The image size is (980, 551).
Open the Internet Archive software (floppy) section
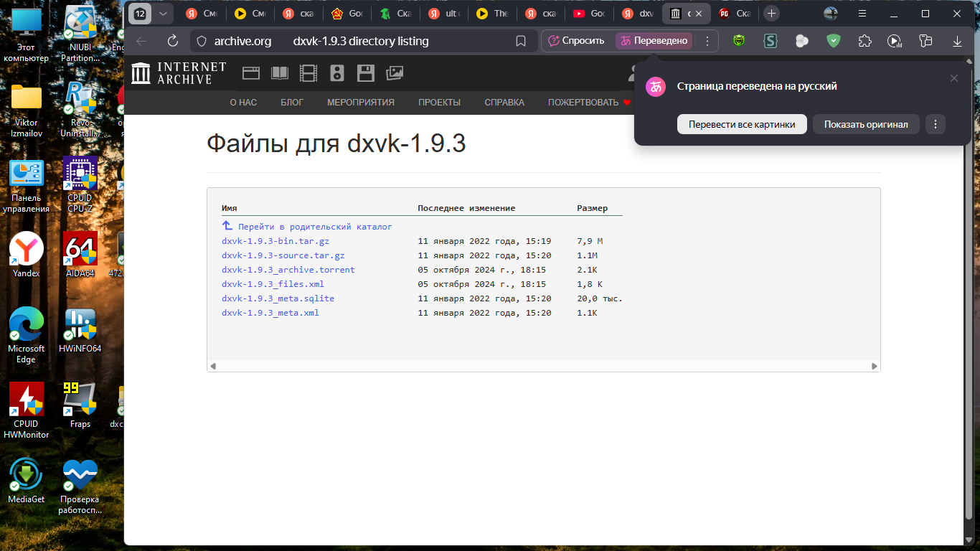366,72
